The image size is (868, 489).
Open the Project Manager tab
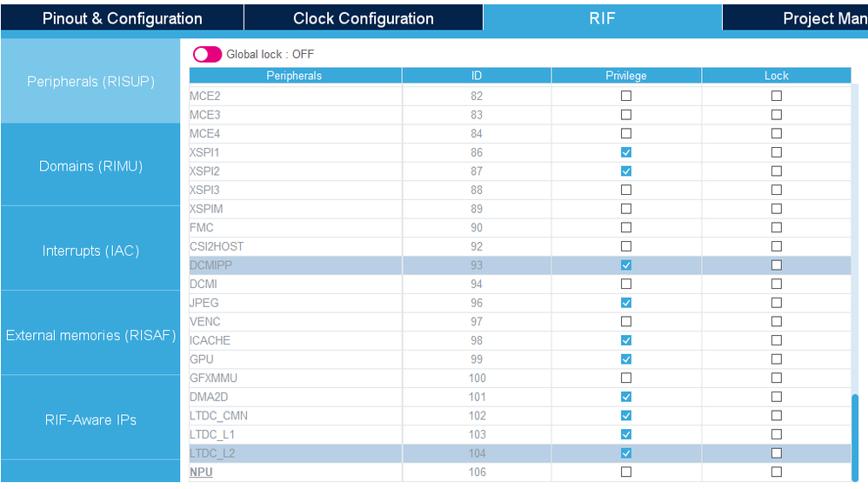coord(796,18)
